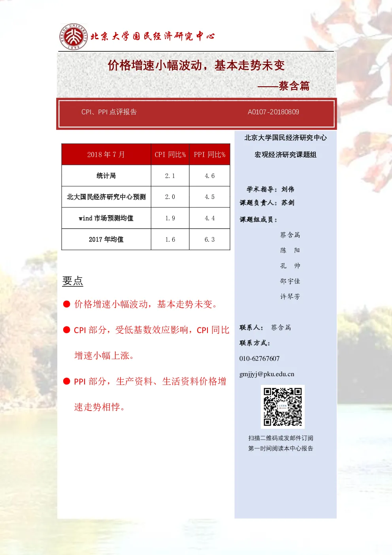
Task: Click the forecast PPI value 4.5
Action: (x=210, y=197)
